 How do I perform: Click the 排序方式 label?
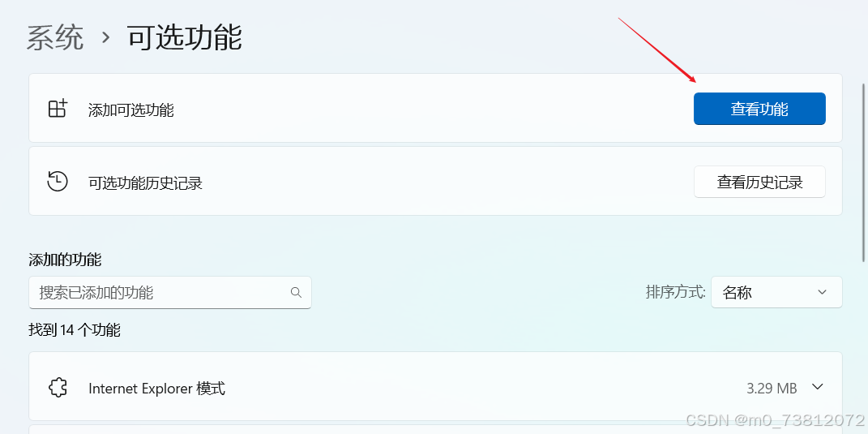click(x=675, y=292)
